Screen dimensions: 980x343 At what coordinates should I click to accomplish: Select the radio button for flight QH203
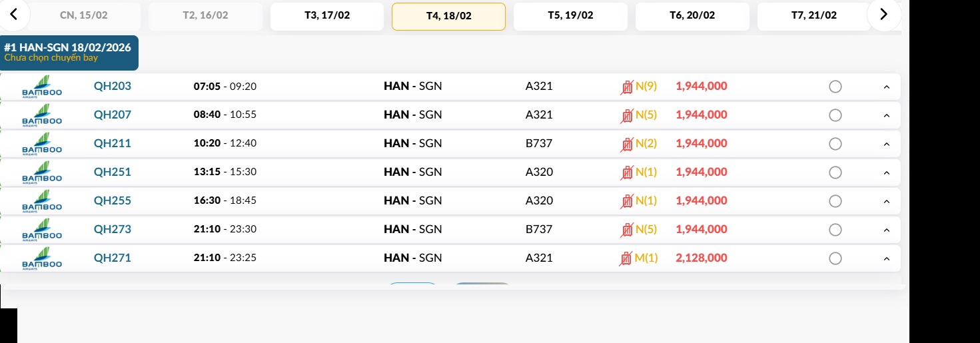click(x=835, y=87)
